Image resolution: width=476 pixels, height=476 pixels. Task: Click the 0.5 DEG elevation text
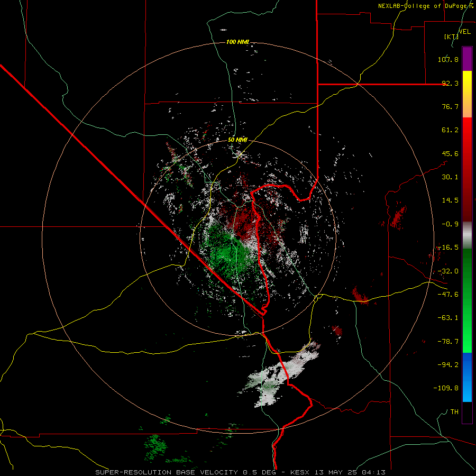260,472
